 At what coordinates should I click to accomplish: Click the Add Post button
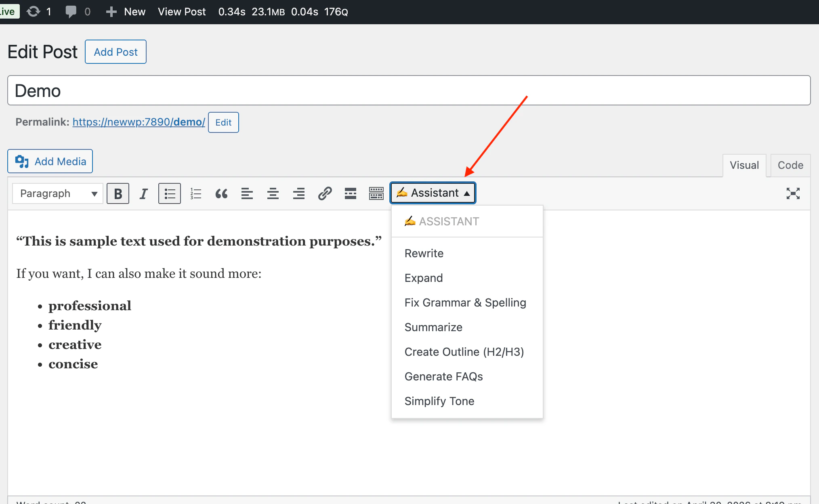(115, 52)
